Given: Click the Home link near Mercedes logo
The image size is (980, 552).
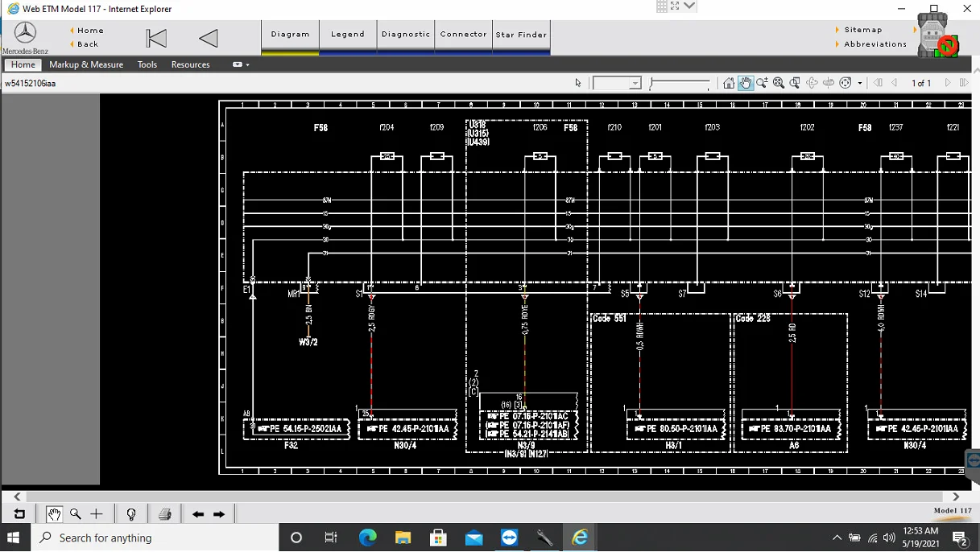Looking at the screenshot, I should point(90,31).
